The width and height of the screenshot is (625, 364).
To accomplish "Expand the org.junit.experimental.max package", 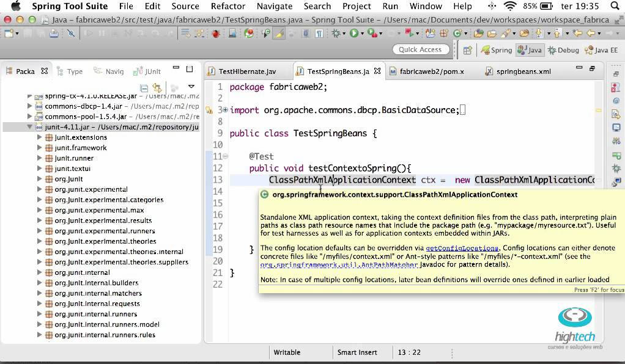I will 39,210.
